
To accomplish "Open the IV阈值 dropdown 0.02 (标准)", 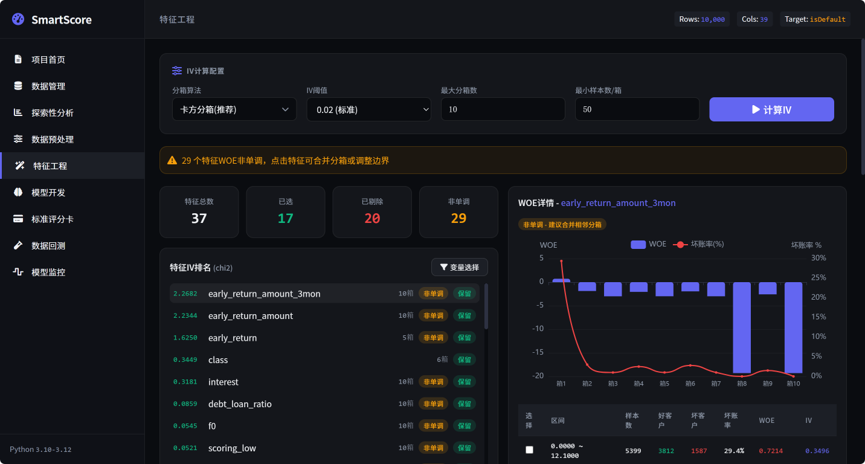I will 369,109.
